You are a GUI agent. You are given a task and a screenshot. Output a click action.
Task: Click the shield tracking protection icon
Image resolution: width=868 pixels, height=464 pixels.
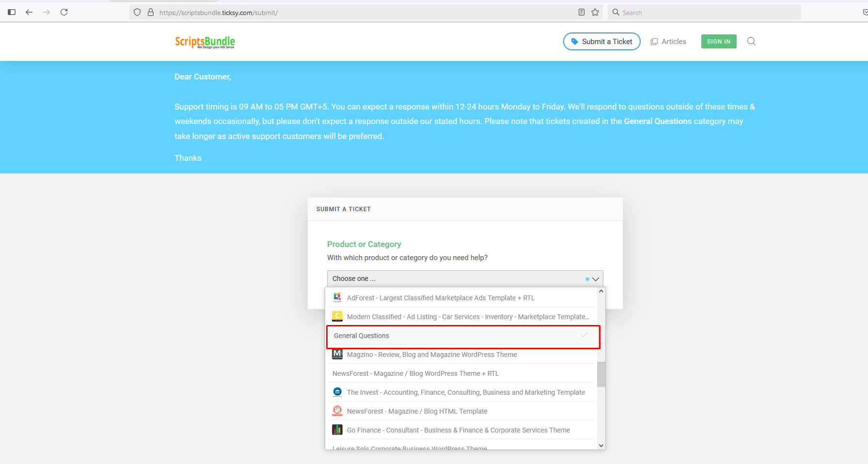137,12
